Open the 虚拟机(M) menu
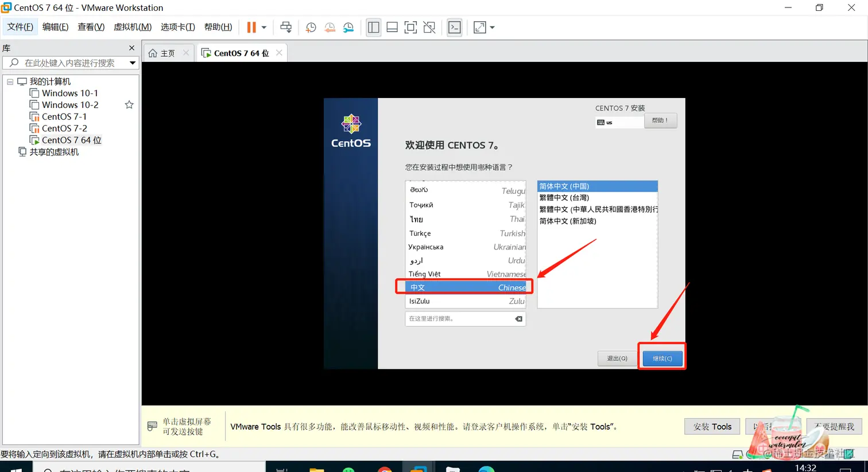Screen dimensions: 868x472 133,27
